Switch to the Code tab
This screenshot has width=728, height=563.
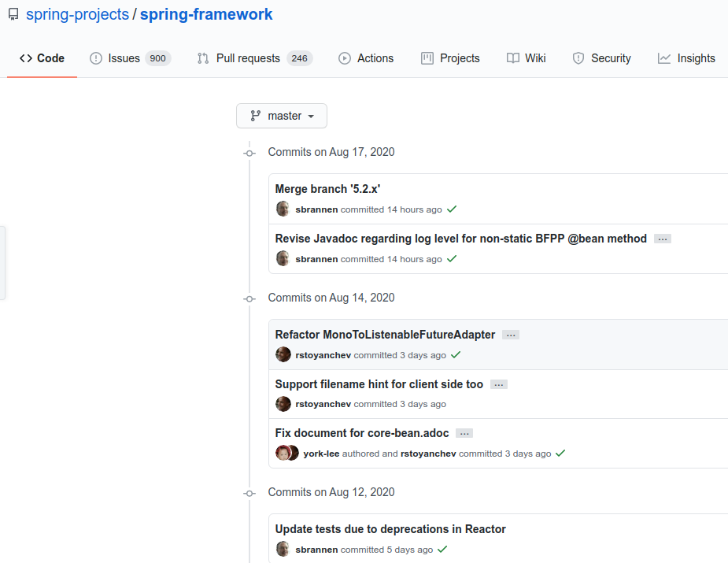point(42,58)
